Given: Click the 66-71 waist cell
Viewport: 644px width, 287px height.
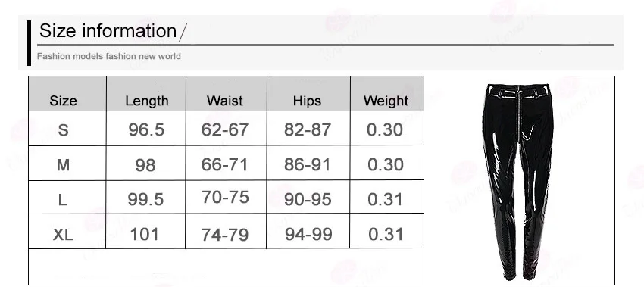Looking at the screenshot, I should click(x=225, y=164).
